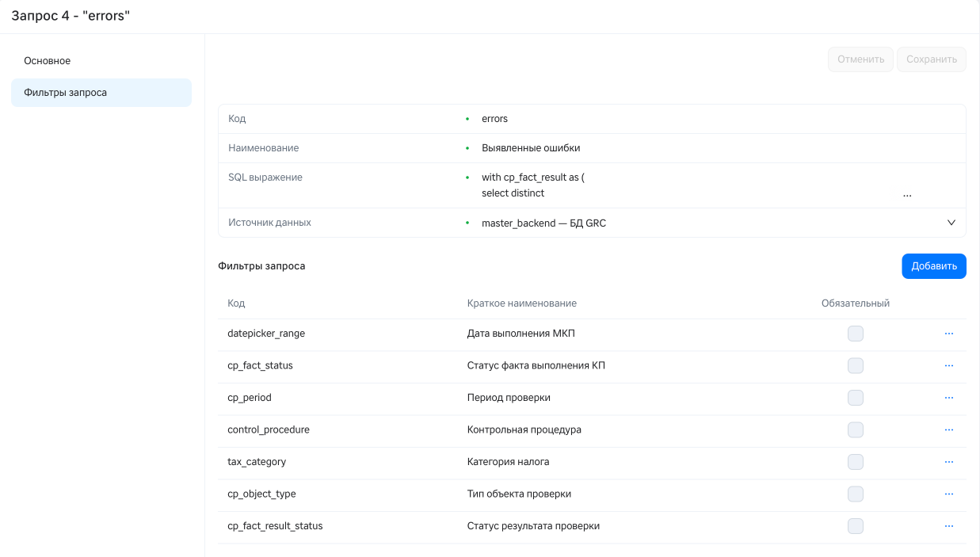Open more options for cp_period row
The image size is (980, 557).
click(x=948, y=398)
